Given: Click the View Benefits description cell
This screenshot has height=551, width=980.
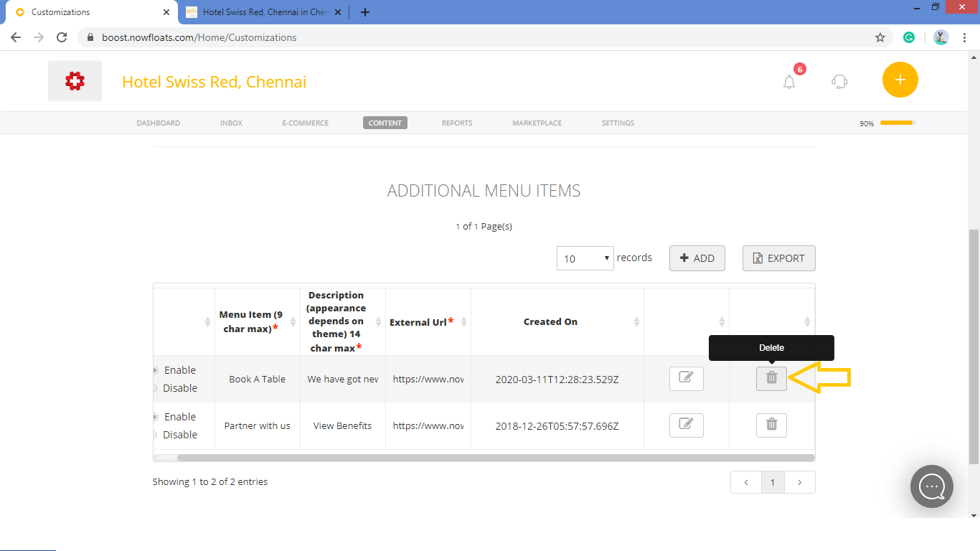Looking at the screenshot, I should (343, 425).
